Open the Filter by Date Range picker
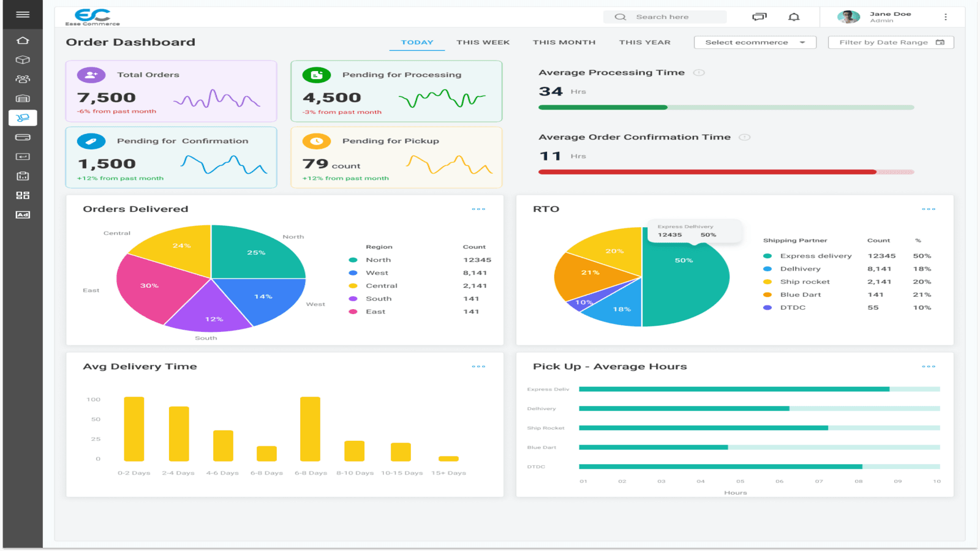The width and height of the screenshot is (980, 551). coord(891,42)
